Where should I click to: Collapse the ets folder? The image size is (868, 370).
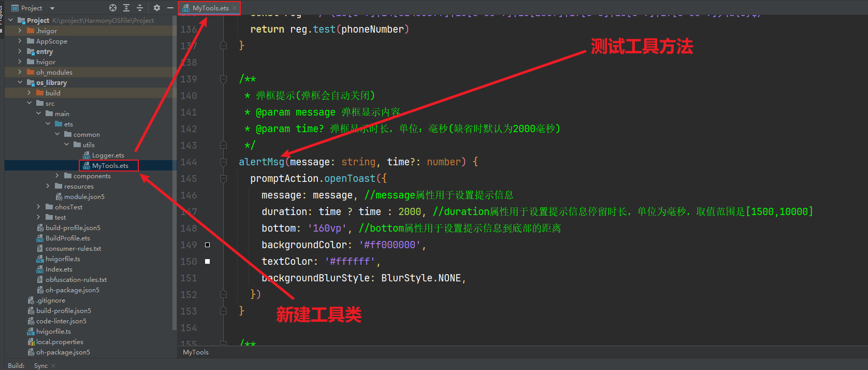pyautogui.click(x=48, y=124)
